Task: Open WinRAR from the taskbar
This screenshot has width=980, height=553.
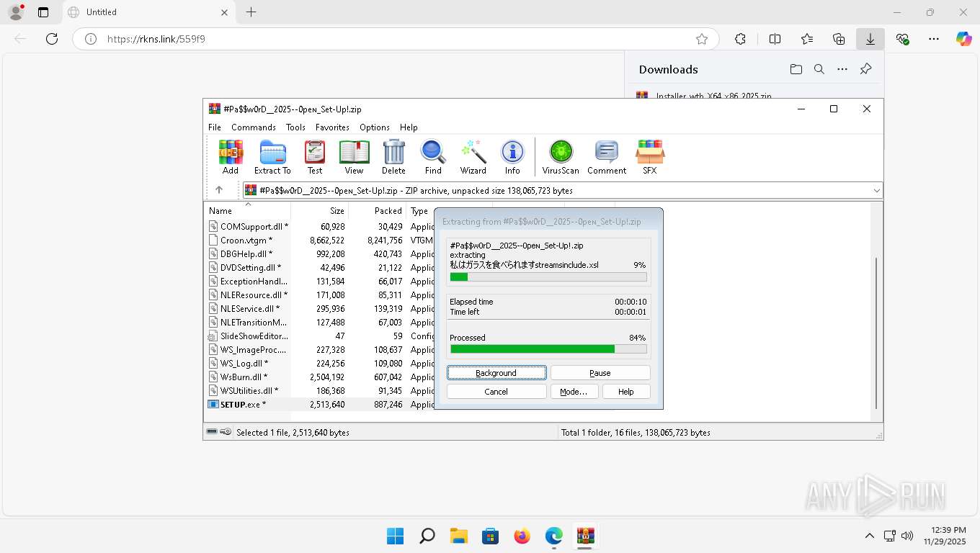Action: point(585,536)
